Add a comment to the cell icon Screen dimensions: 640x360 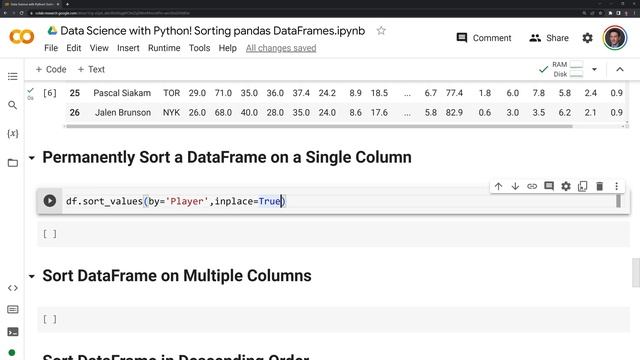[549, 186]
